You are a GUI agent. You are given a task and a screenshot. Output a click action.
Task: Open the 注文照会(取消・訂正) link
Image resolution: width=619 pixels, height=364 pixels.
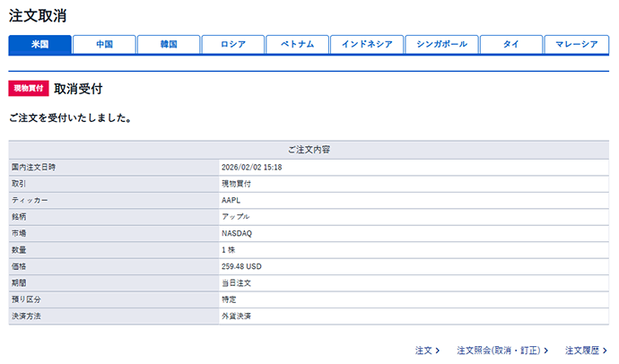(x=501, y=350)
